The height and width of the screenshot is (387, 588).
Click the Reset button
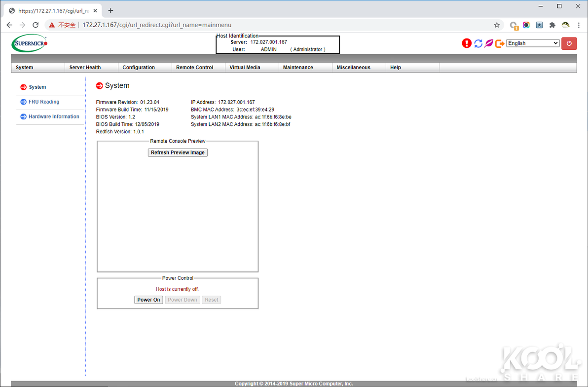point(212,300)
